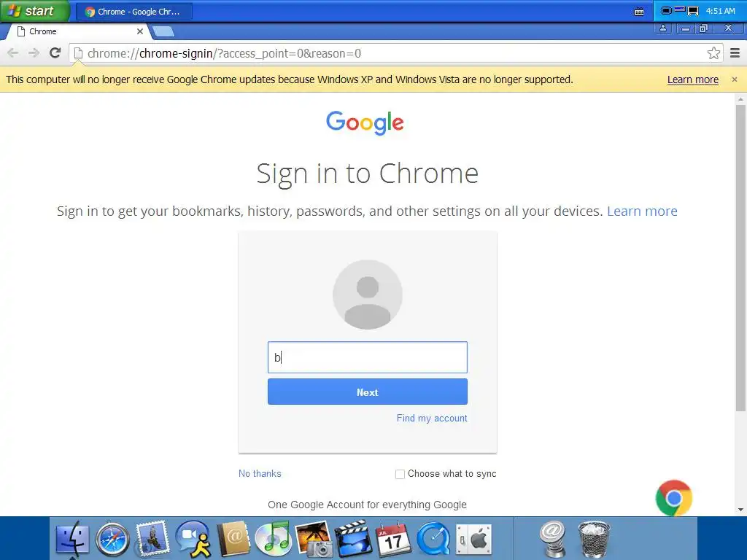
Task: Open Learn more link after sign-in description
Action: pos(642,211)
